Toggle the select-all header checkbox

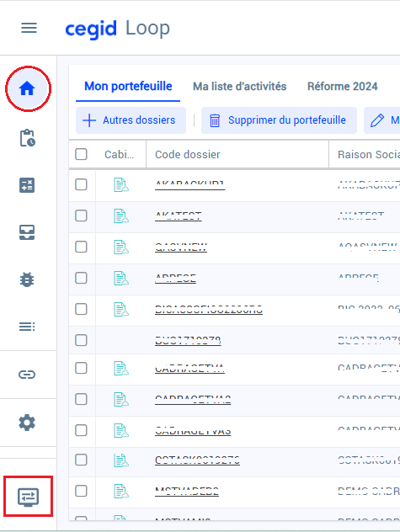[x=81, y=154]
